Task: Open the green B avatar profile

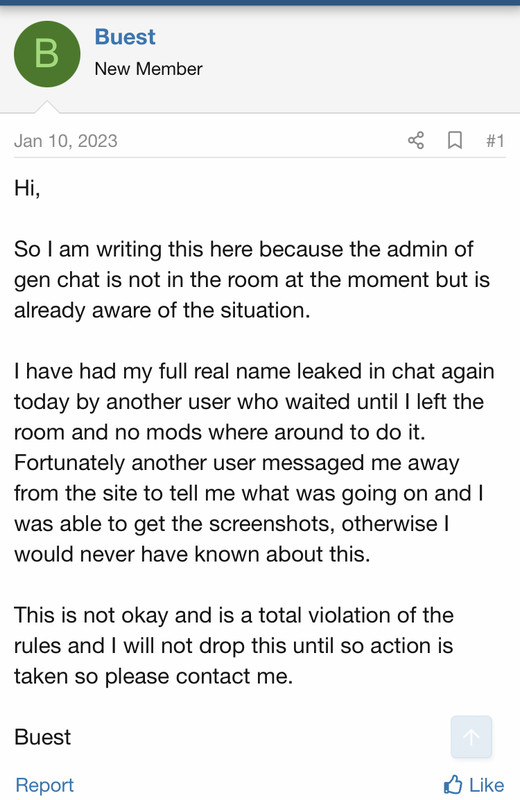Action: pos(47,54)
